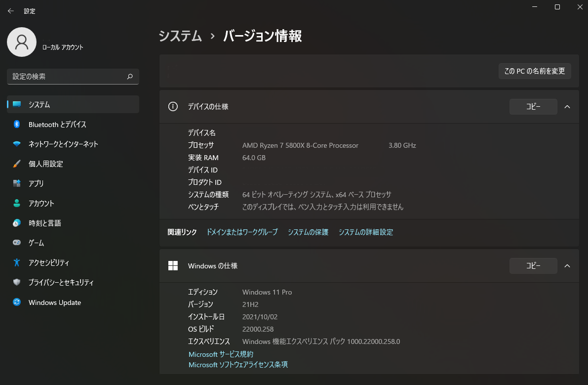
Task: Copy device specifications with コピー button
Action: click(x=533, y=107)
